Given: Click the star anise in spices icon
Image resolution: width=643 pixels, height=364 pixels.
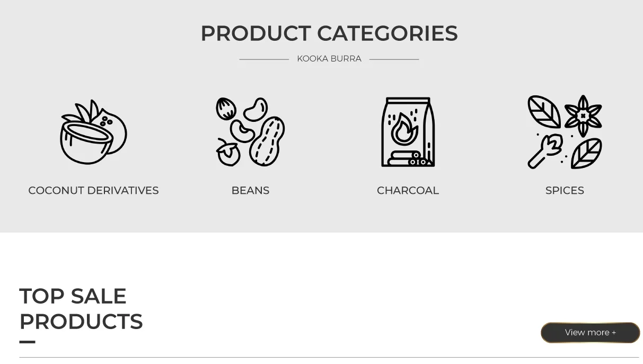Looking at the screenshot, I should coord(583,115).
